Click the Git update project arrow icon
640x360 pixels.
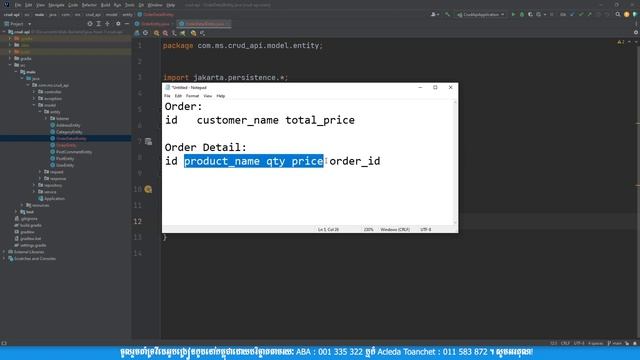(572, 14)
